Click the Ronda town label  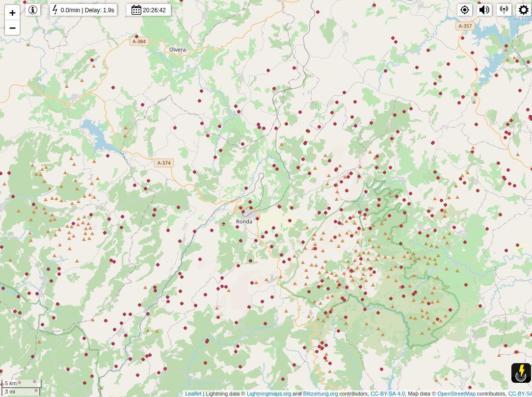(244, 221)
